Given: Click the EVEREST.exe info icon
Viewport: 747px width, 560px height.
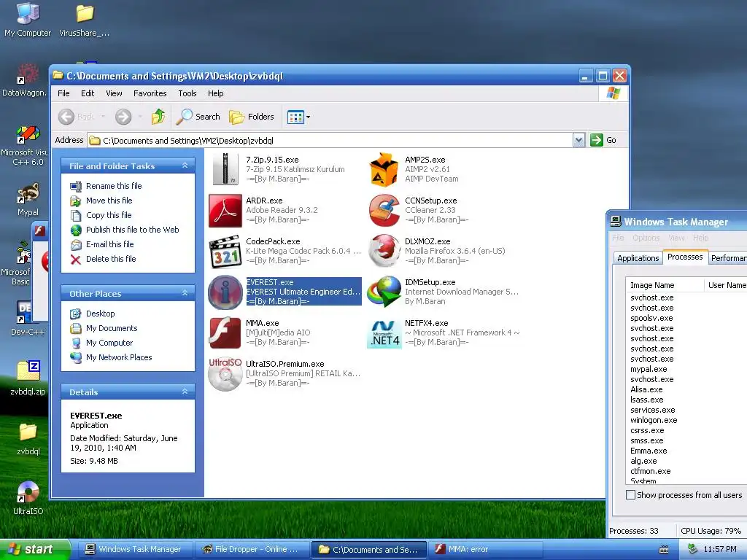Looking at the screenshot, I should coord(225,292).
